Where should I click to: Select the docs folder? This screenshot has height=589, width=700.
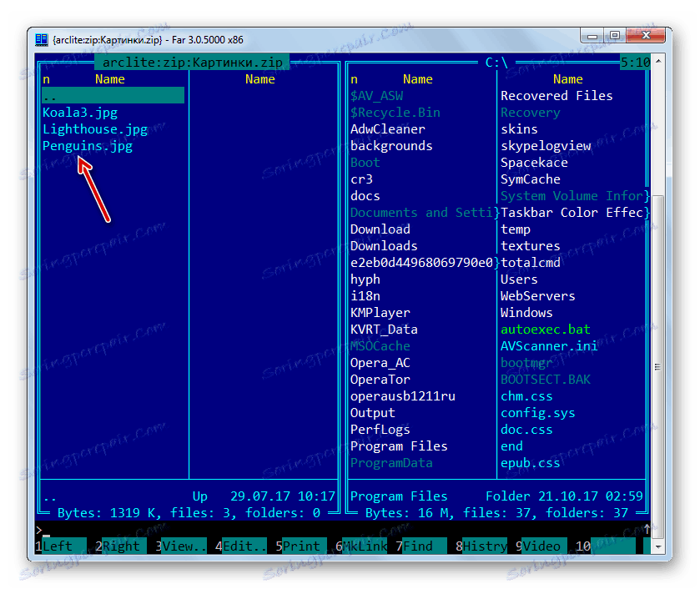click(365, 196)
